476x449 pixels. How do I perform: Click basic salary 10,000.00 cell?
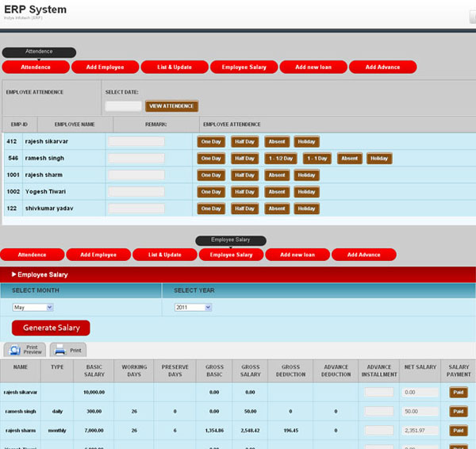[x=94, y=392]
